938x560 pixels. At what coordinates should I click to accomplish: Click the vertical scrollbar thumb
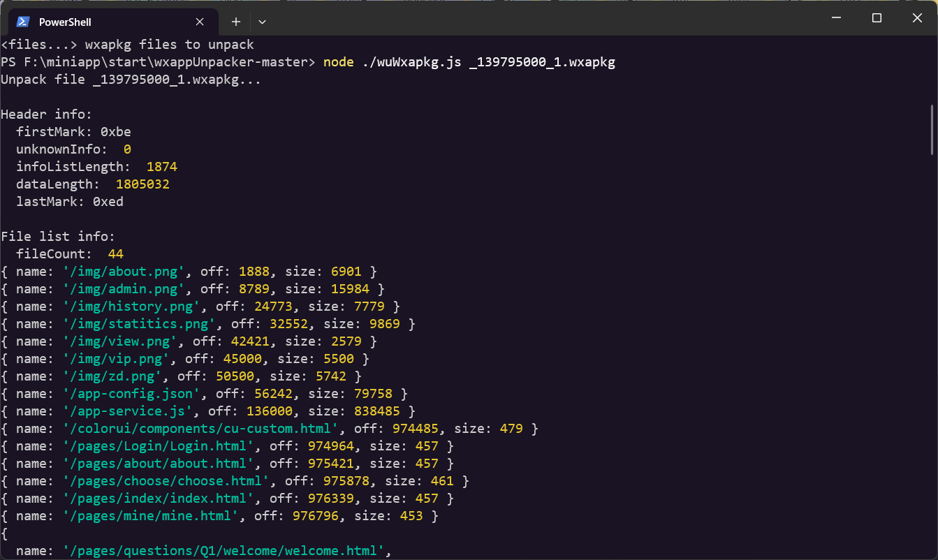[932, 130]
